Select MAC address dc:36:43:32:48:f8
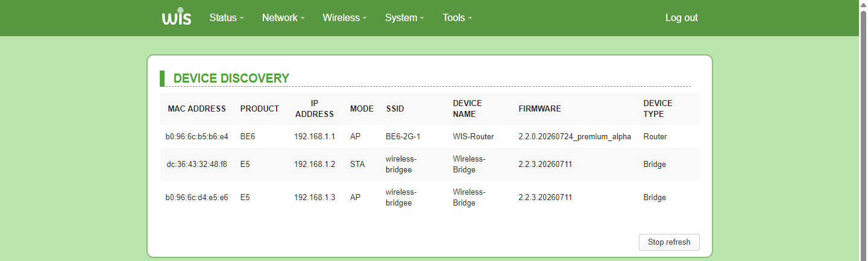Image resolution: width=868 pixels, height=261 pixels. (197, 165)
